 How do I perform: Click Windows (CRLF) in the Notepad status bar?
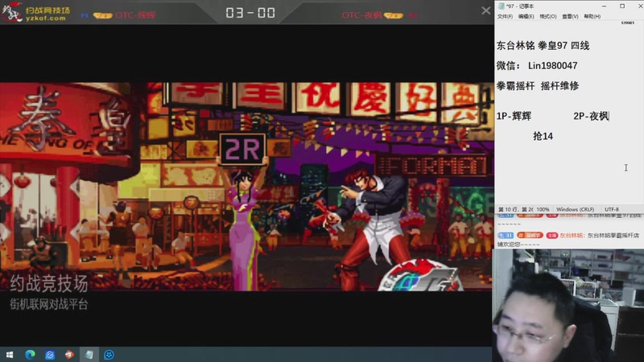tap(575, 209)
